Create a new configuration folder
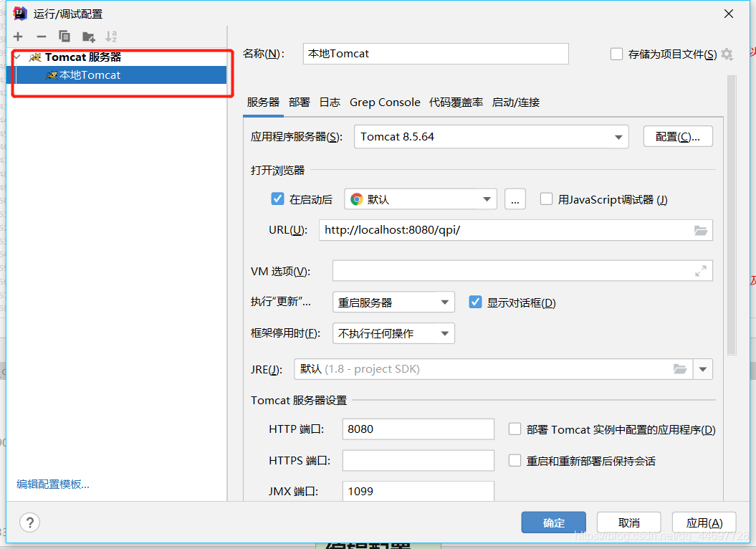 pos(89,37)
